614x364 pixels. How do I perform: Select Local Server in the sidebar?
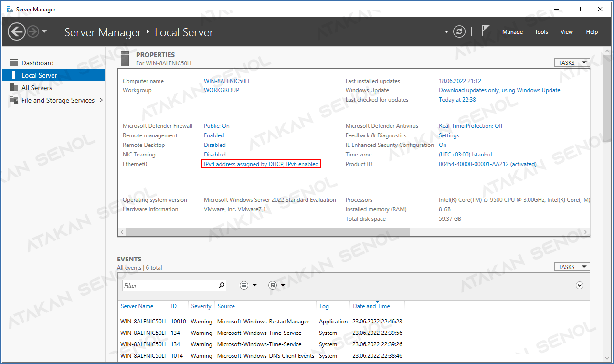click(x=53, y=75)
